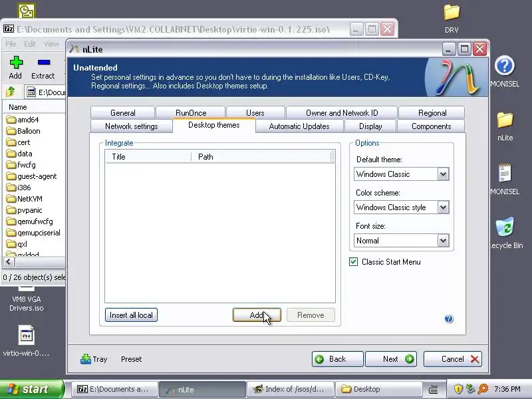Click the Extract minus icon in 7-Zip
The image size is (532, 399).
(x=44, y=63)
